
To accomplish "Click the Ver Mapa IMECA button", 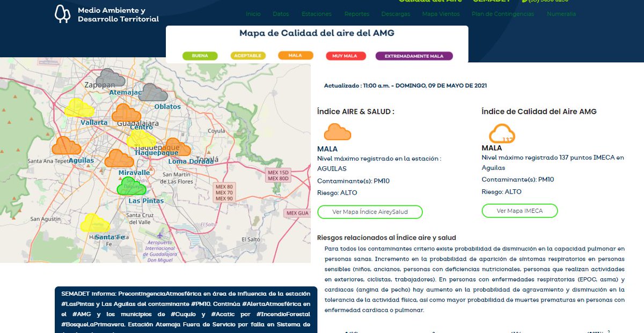I will tap(518, 211).
